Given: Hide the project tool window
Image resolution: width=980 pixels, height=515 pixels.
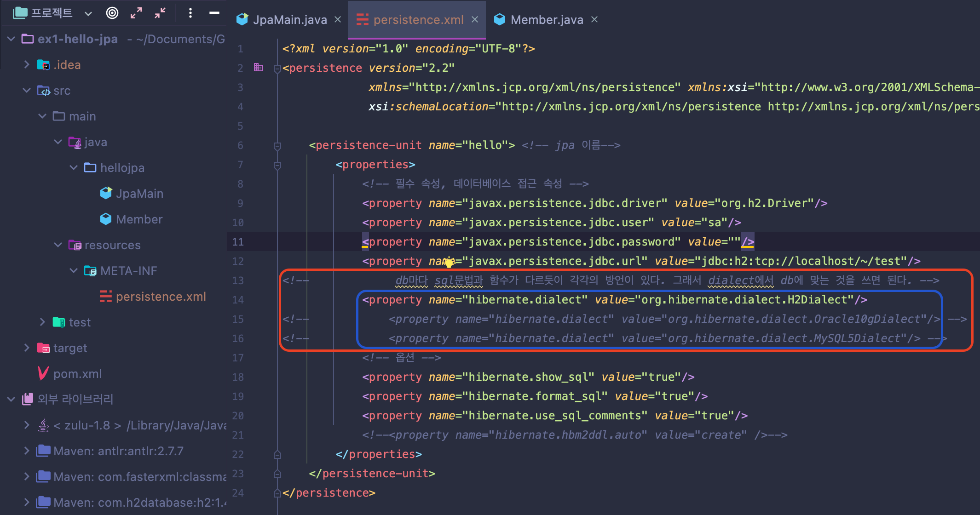Looking at the screenshot, I should (214, 13).
